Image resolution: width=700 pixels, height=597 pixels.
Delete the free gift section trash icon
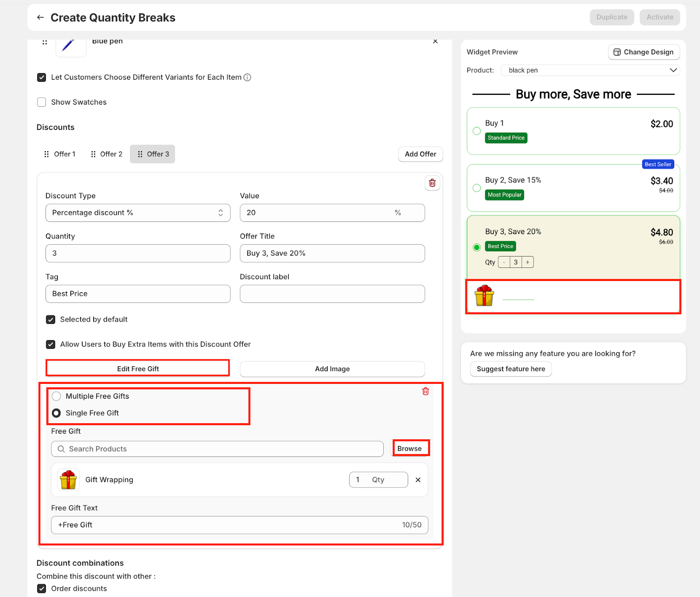[x=425, y=391]
